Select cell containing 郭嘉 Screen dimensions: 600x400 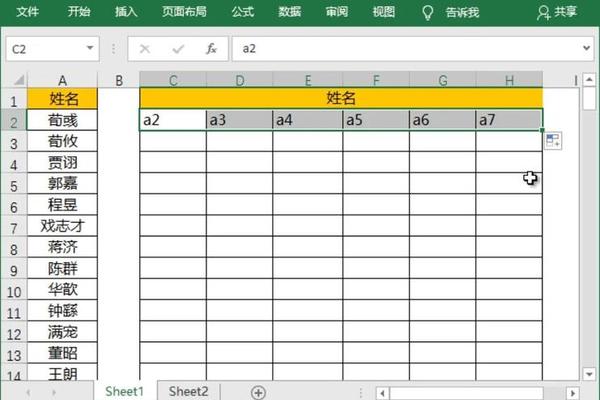tap(62, 183)
